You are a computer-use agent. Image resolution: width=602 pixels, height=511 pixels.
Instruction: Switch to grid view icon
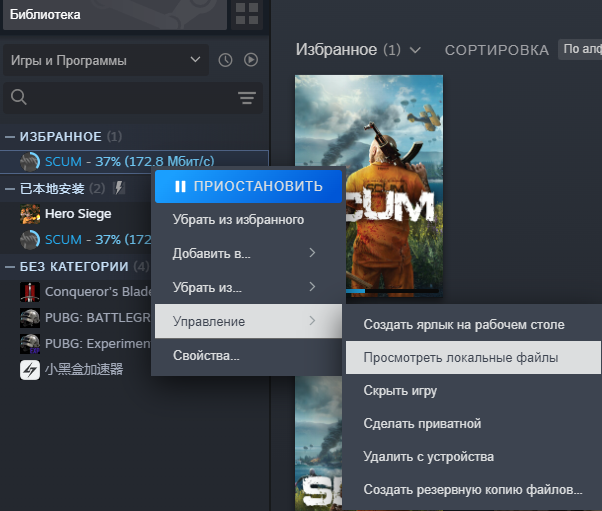247,14
